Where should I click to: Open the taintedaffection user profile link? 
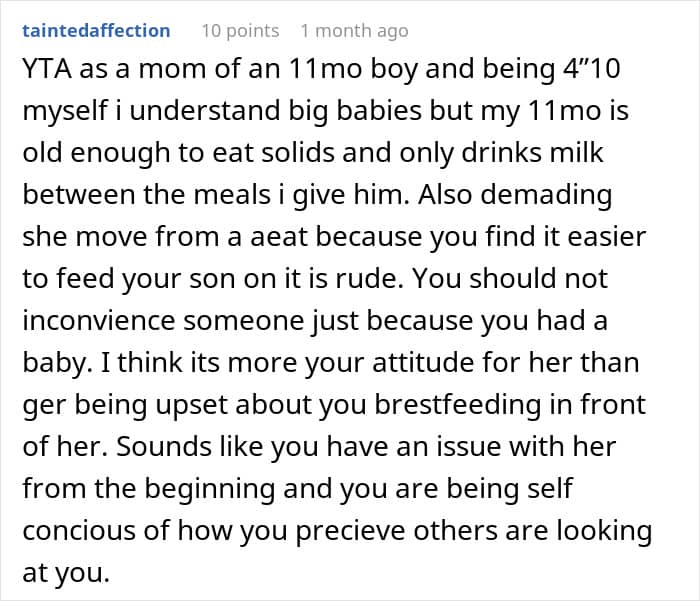(x=96, y=31)
